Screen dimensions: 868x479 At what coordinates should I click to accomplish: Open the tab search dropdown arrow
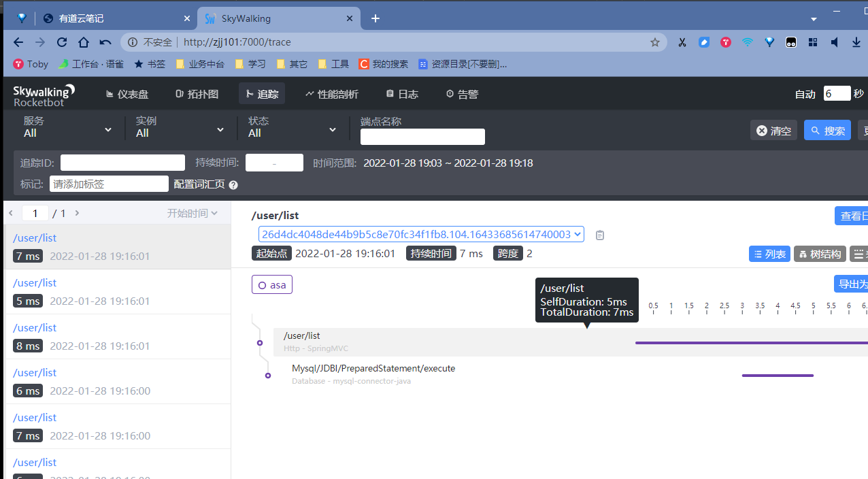814,19
